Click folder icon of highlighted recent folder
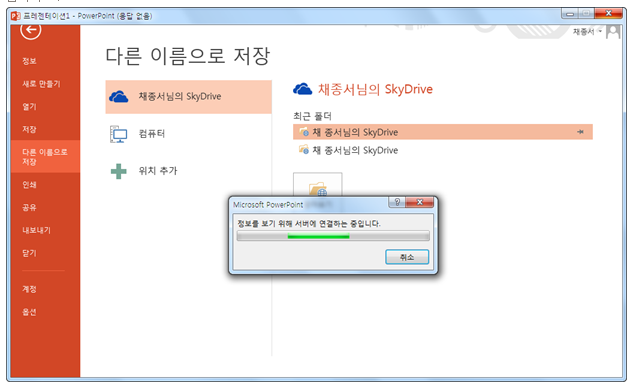 click(x=304, y=132)
